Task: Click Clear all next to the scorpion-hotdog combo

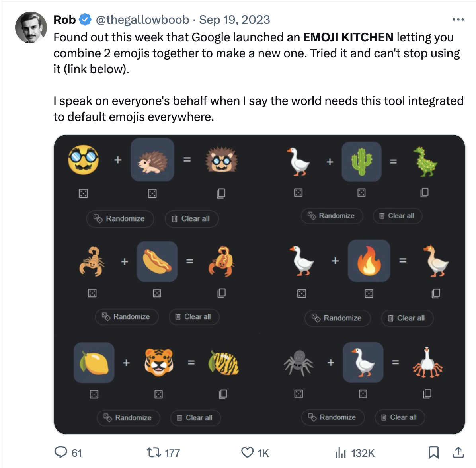Action: tap(194, 317)
